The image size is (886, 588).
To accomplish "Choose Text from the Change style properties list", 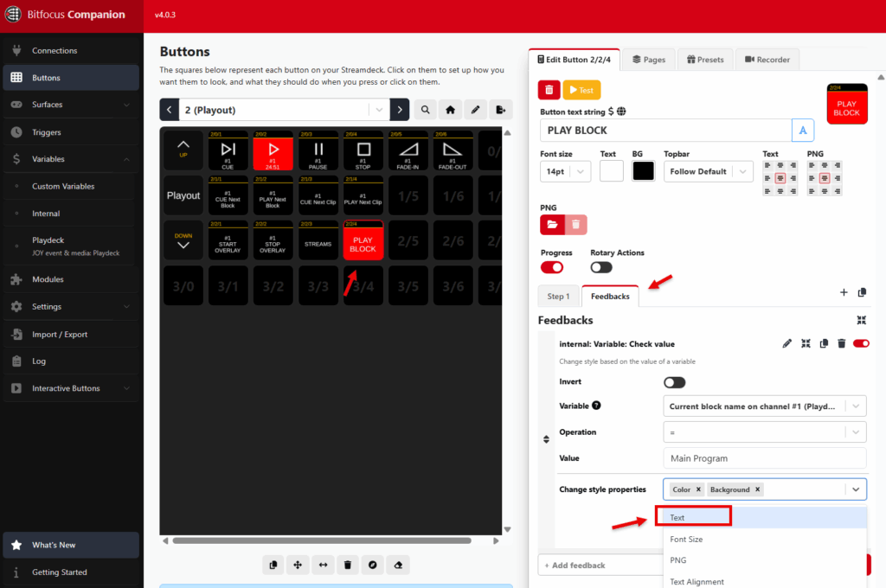I will coord(693,516).
